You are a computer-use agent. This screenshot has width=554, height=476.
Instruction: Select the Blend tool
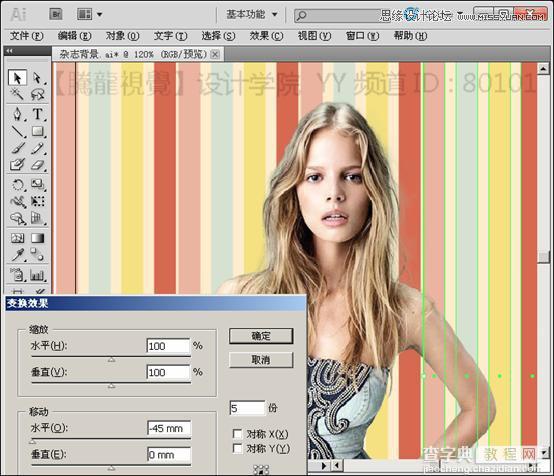[37, 254]
